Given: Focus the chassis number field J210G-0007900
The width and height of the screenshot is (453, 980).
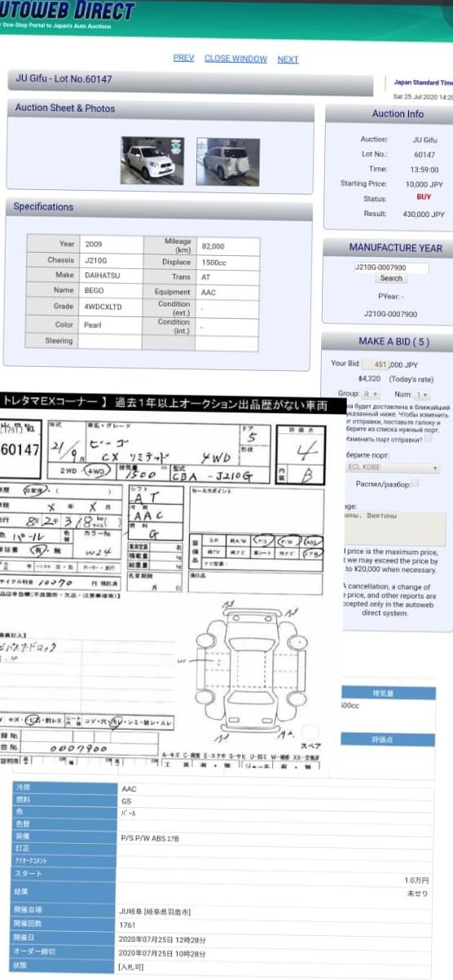Looking at the screenshot, I should coord(391,267).
